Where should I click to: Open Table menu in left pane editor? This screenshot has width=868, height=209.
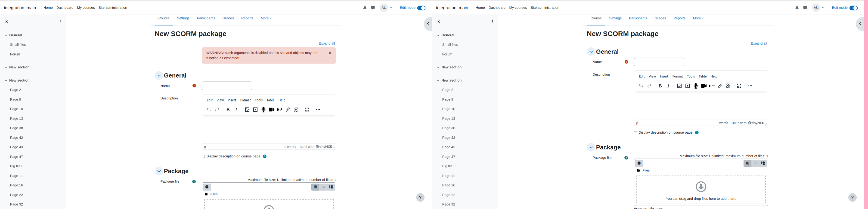point(271,100)
